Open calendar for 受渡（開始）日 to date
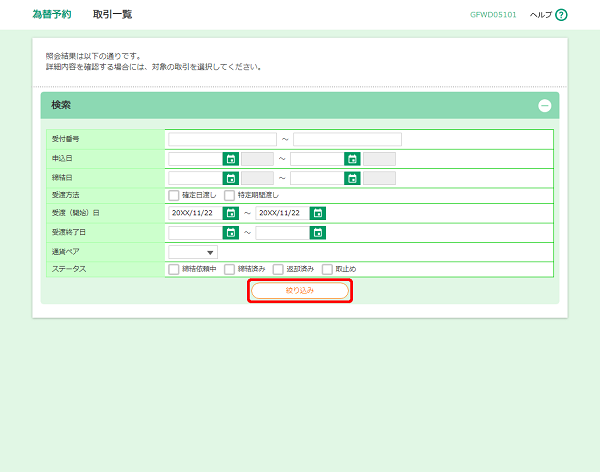The height and width of the screenshot is (472, 600). coord(318,213)
